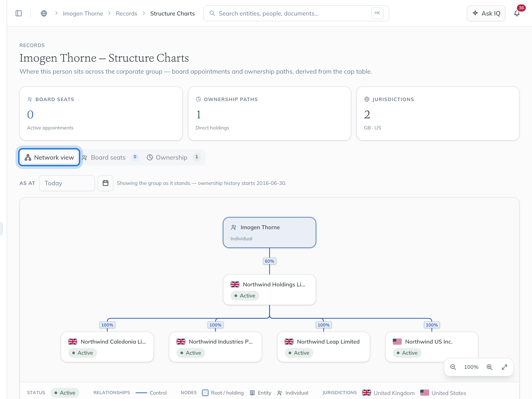Expand chart to fullscreen
The width and height of the screenshot is (532, 399).
(504, 367)
